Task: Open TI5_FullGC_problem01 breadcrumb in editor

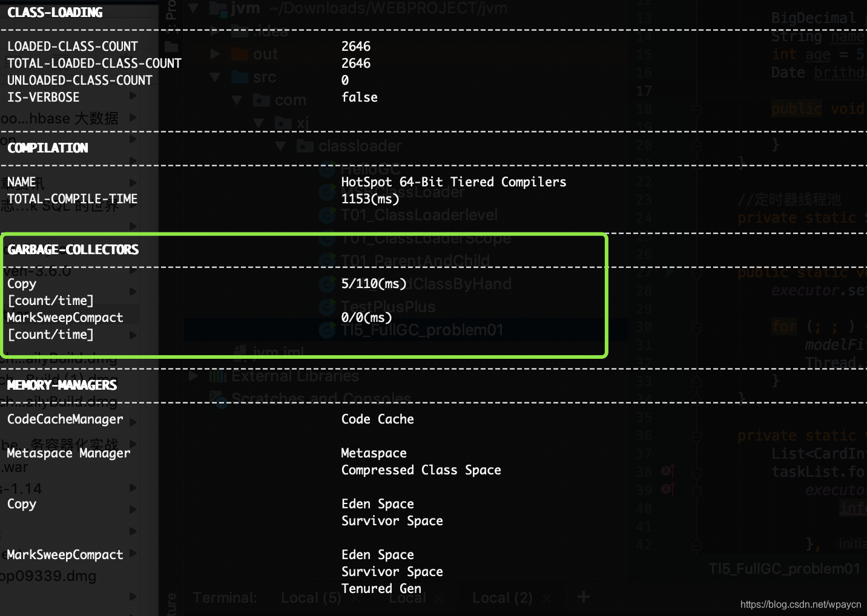Action: (784, 569)
